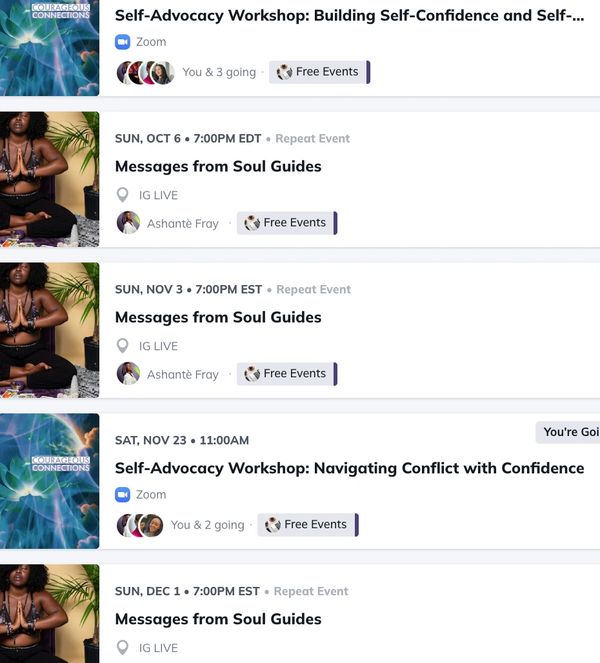
Task: Click the location pin icon for Dec 1 event
Action: (x=122, y=647)
